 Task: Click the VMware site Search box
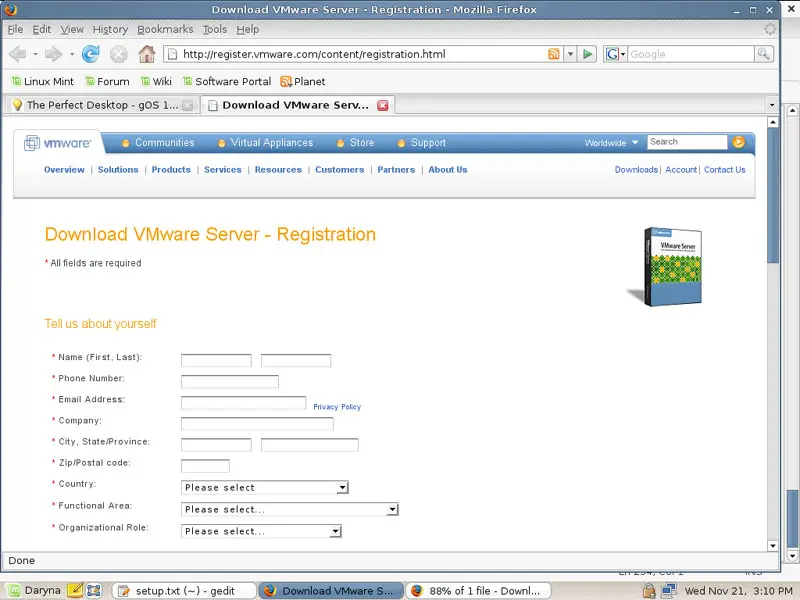tap(687, 142)
